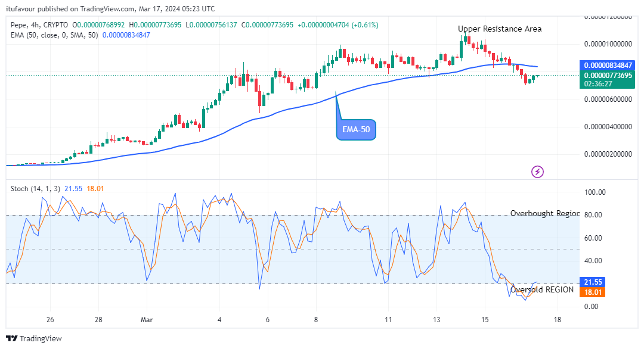Click the '15' date label on time axis
Image resolution: width=644 pixels, height=349 pixels.
485,320
